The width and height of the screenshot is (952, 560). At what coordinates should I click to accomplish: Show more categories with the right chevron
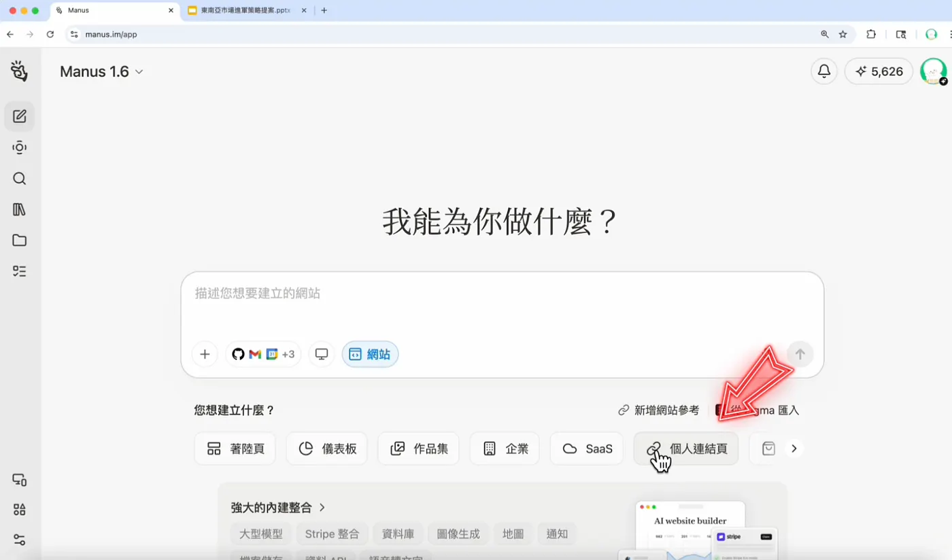pyautogui.click(x=794, y=449)
